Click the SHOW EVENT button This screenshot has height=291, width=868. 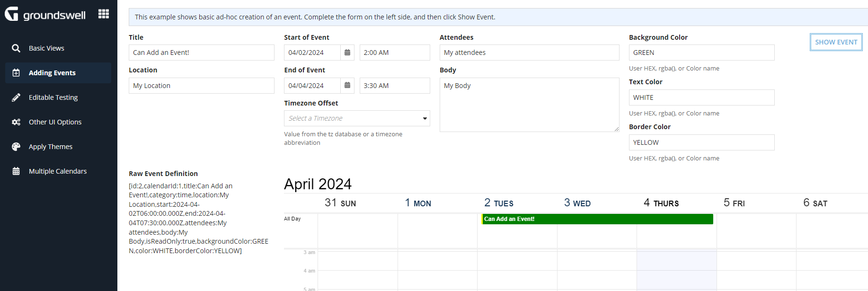click(836, 42)
